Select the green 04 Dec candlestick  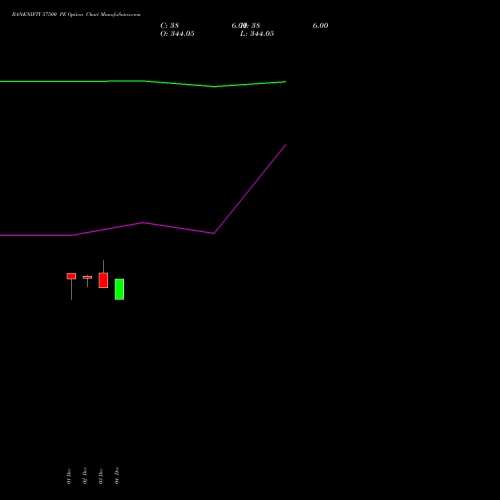tap(119, 289)
